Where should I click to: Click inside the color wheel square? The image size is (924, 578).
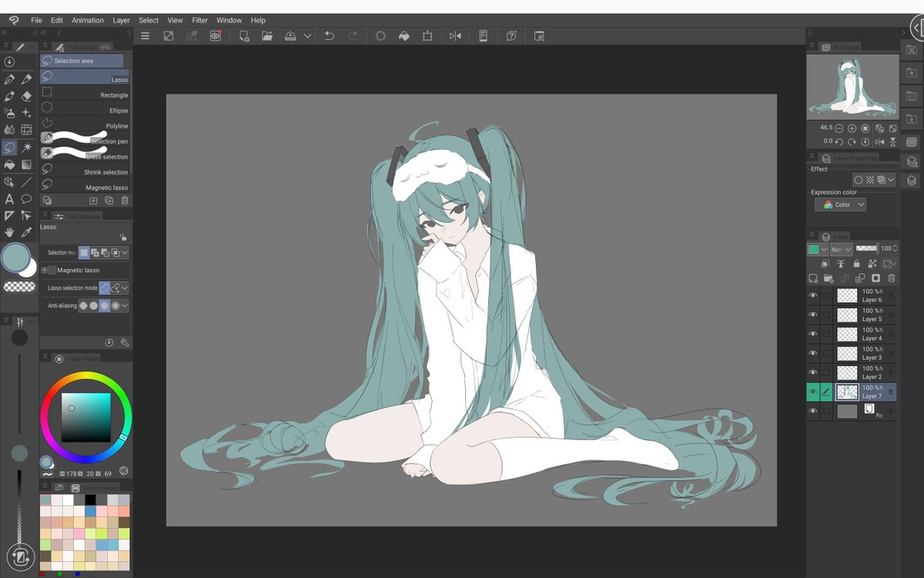(x=86, y=417)
